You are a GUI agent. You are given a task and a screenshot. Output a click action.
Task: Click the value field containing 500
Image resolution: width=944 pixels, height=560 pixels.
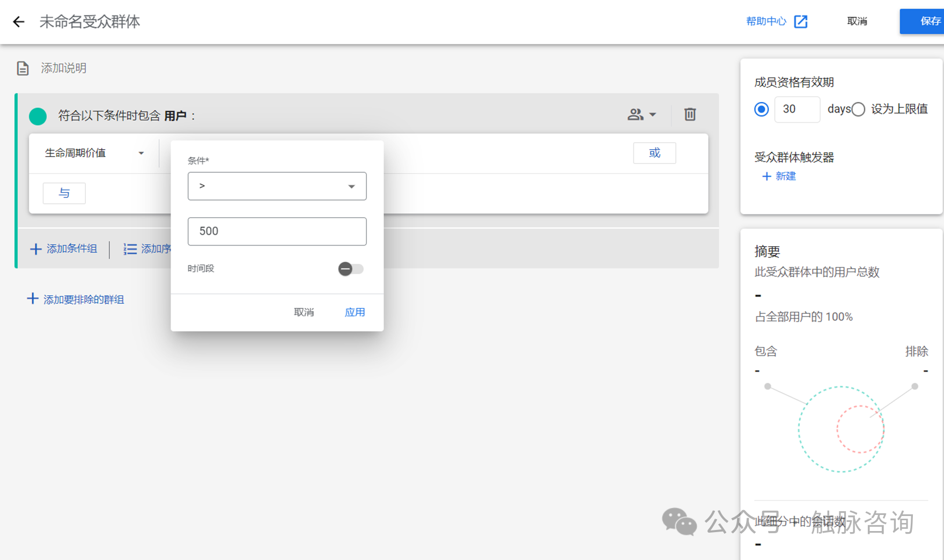277,231
